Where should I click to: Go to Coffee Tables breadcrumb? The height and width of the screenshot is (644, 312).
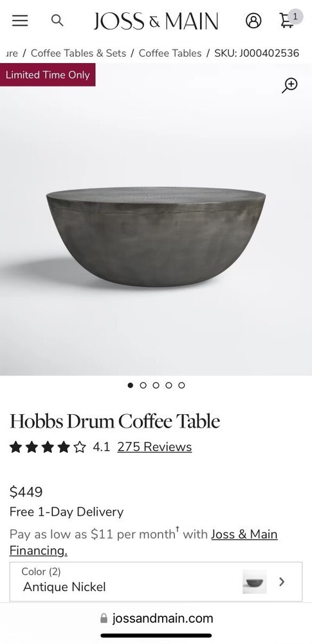tap(170, 53)
